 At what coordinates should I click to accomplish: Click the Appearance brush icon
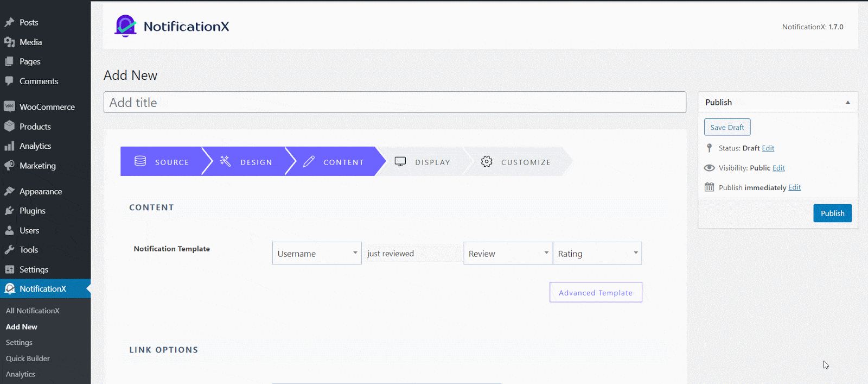(9, 191)
